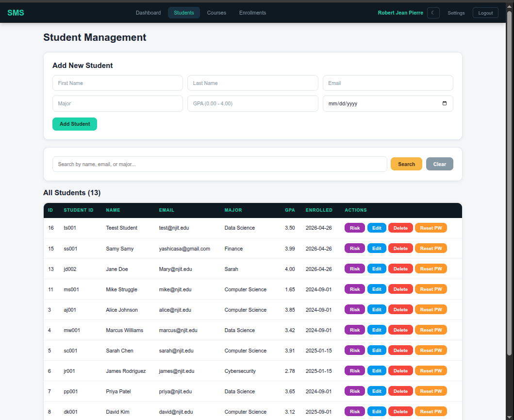Viewport: 514px width, 420px height.
Task: Clear the search with Clear button
Action: click(439, 164)
